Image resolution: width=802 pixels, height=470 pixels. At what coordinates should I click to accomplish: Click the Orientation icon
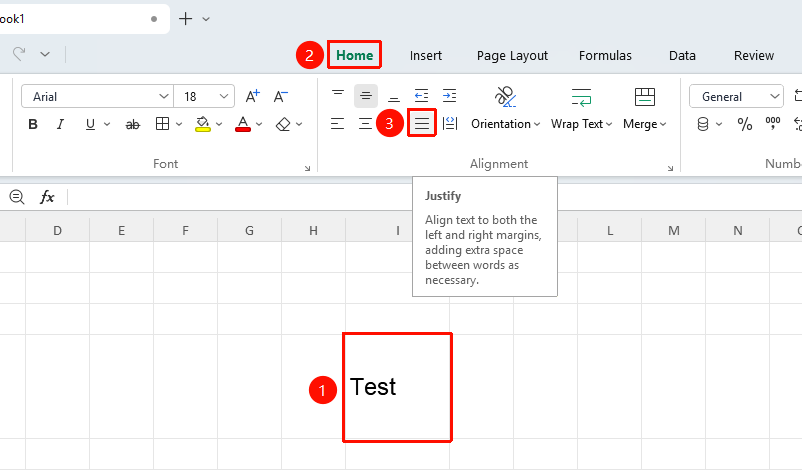pyautogui.click(x=505, y=97)
